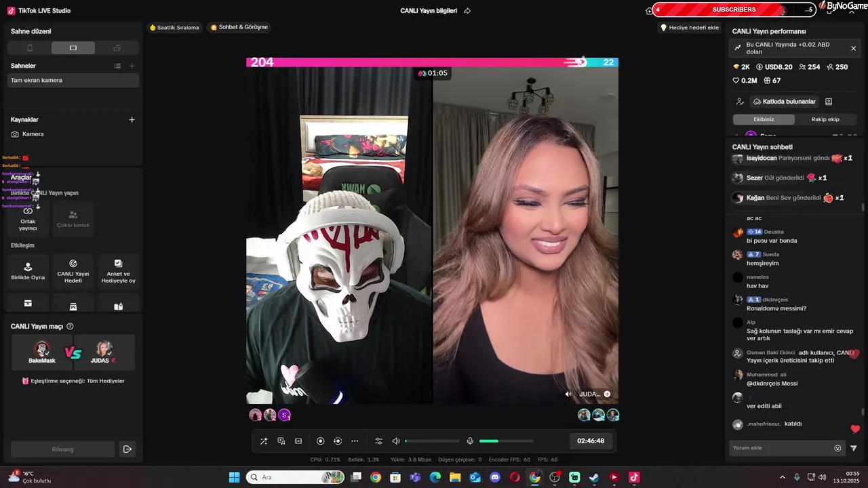Open more options three dots
This screenshot has width=868, height=488.
(x=355, y=441)
